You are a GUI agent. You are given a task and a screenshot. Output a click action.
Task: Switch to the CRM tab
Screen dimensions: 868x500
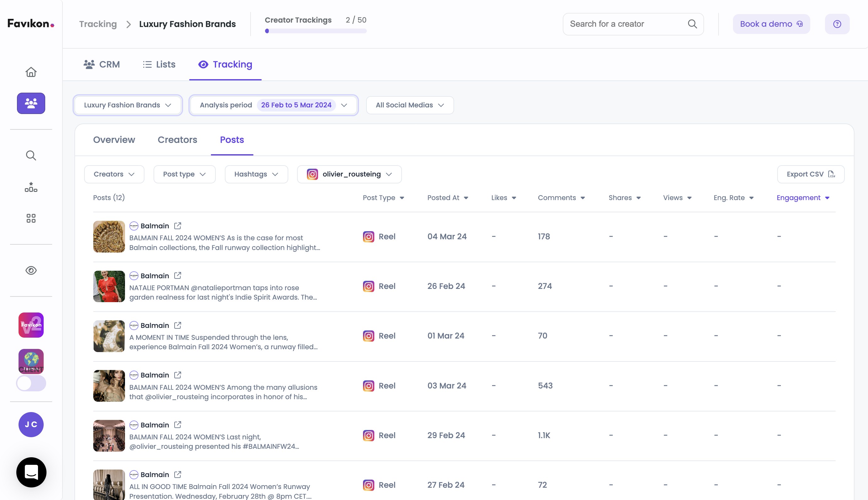(x=102, y=65)
